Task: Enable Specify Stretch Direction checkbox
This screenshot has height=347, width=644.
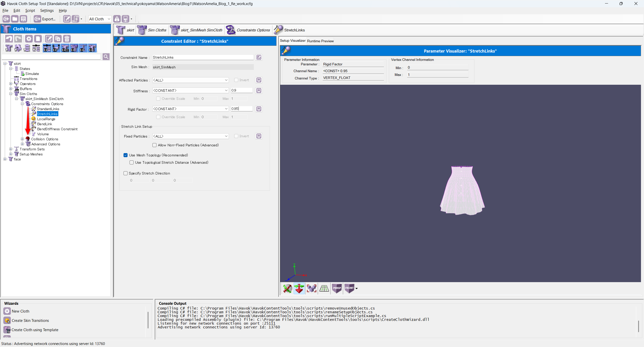Action: [126, 173]
